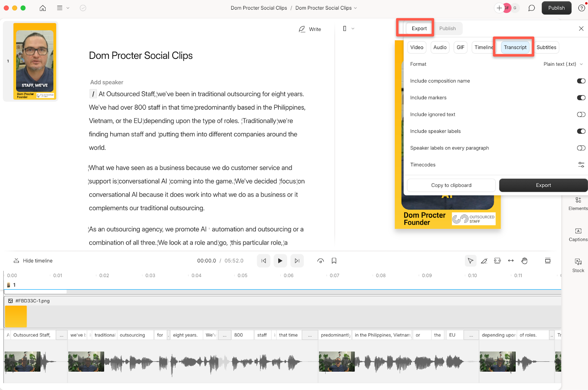Expand the menu chevron beside hamburger
The width and height of the screenshot is (588, 390).
pos(68,8)
